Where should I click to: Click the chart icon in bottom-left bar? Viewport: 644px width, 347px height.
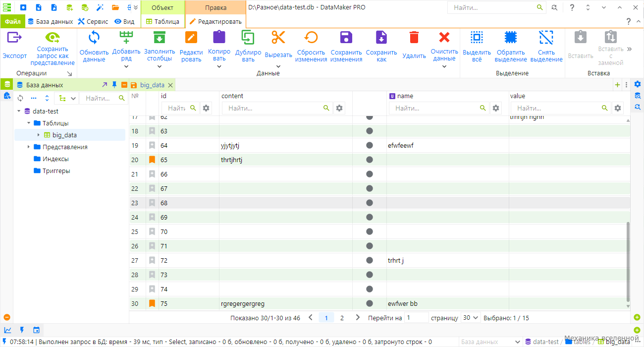7,330
